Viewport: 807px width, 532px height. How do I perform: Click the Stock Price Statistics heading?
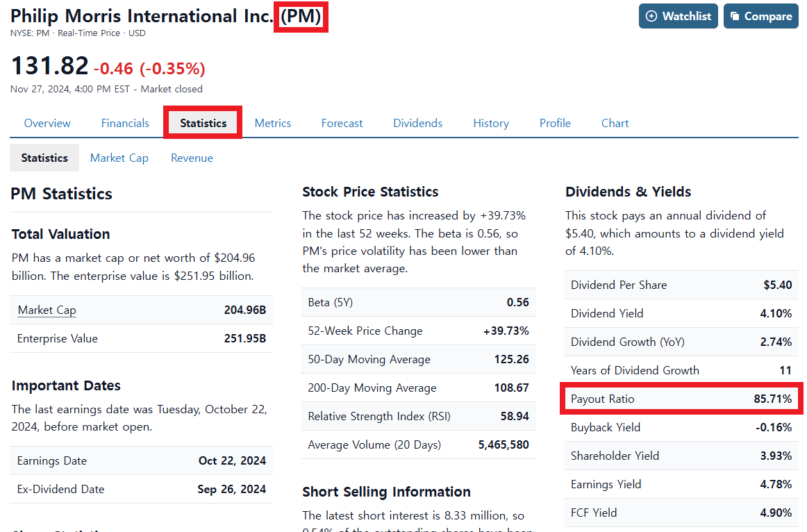point(371,192)
